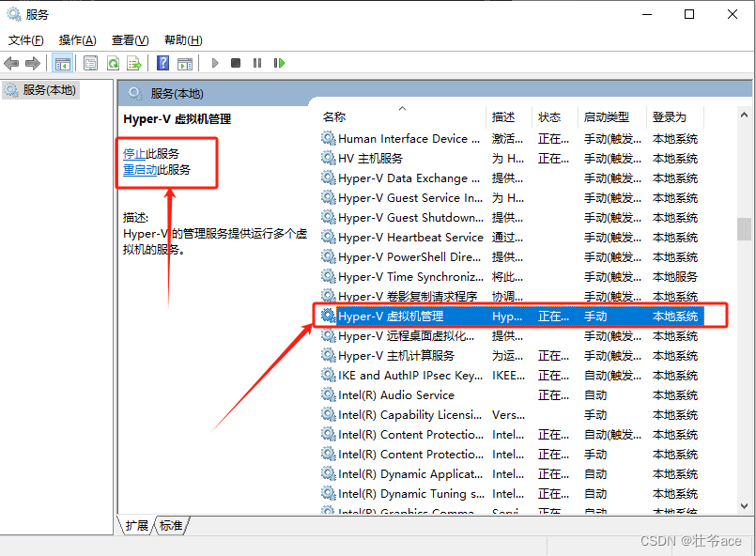The width and height of the screenshot is (756, 556).
Task: Maximize the 服务 window
Action: (689, 14)
